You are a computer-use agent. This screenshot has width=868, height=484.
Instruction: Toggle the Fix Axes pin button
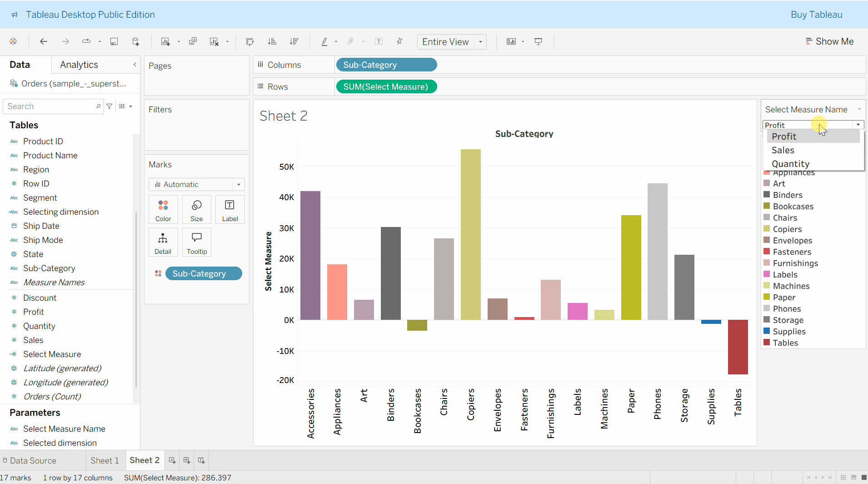(x=399, y=41)
